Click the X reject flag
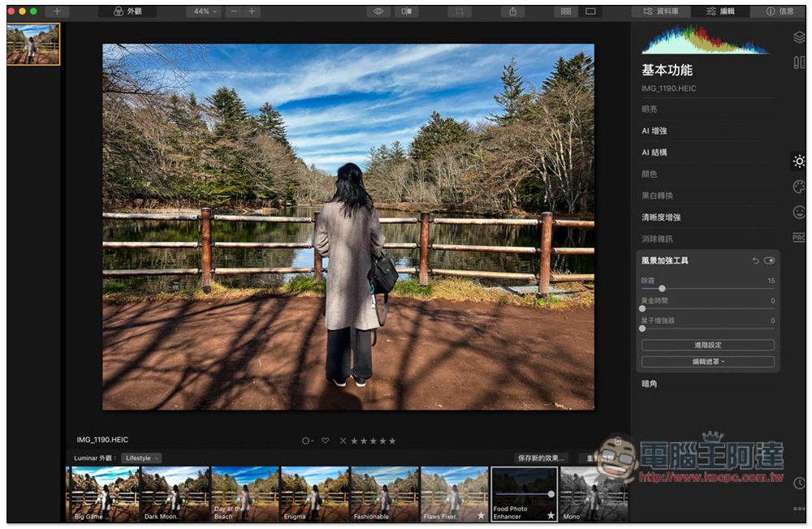The height and width of the screenshot is (529, 812). 343,441
